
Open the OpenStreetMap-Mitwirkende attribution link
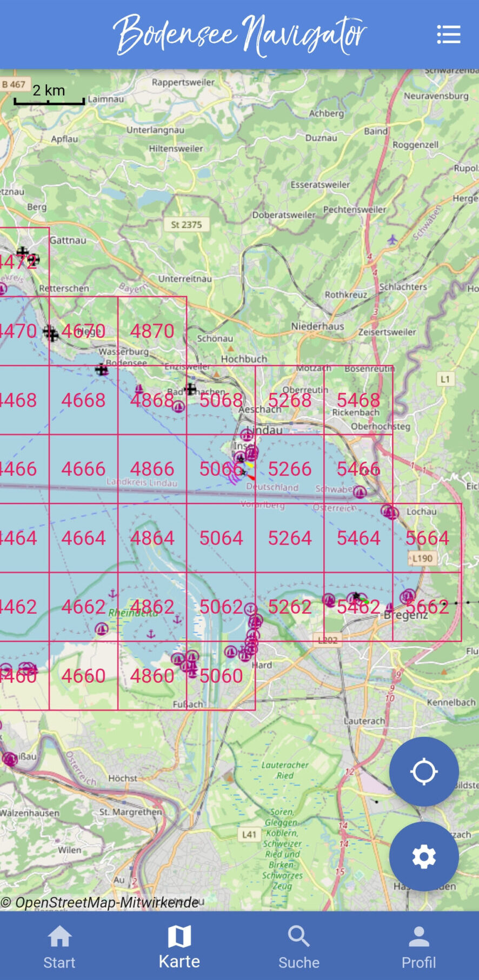point(100,902)
